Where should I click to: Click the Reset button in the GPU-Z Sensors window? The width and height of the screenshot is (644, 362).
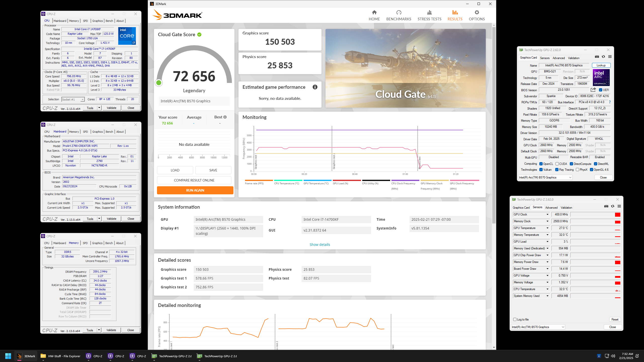click(x=615, y=320)
